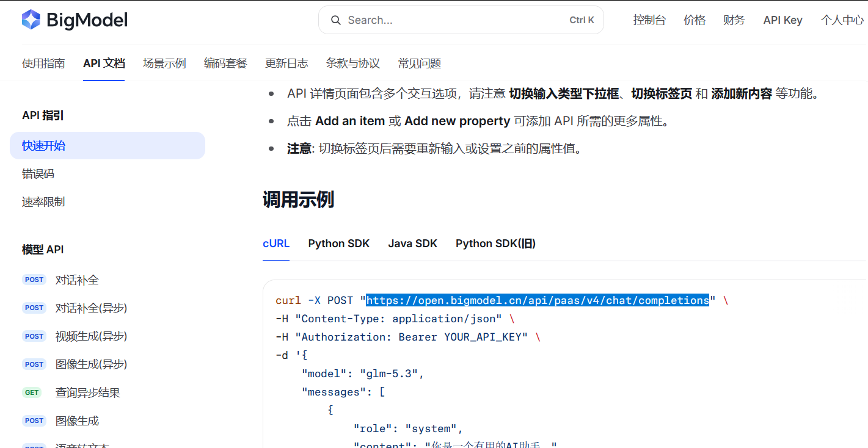Click the Ctrl K shortcut hint
The height and width of the screenshot is (448, 868).
coord(582,20)
